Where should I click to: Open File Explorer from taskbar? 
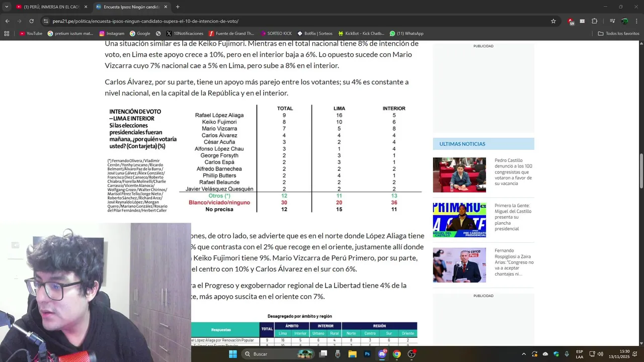352,354
